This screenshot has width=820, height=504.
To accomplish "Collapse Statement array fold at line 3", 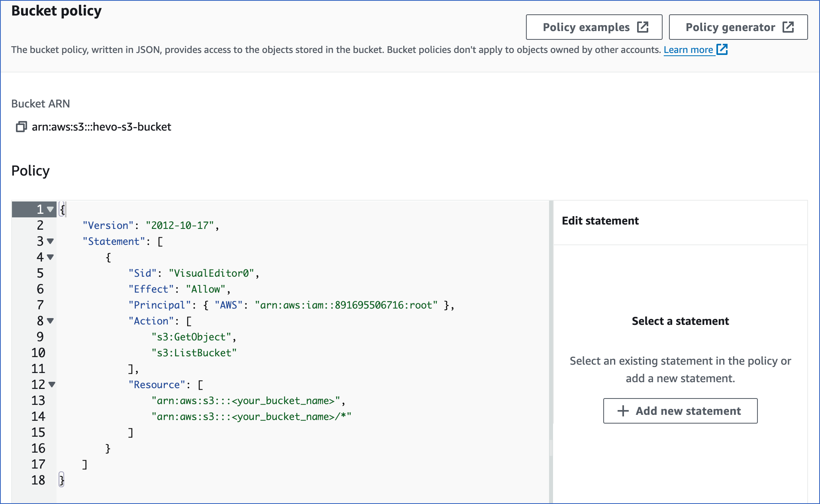I will point(50,241).
